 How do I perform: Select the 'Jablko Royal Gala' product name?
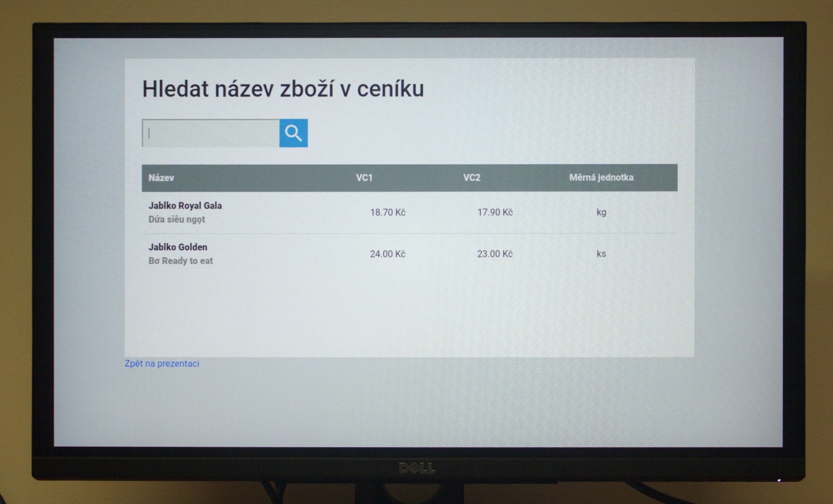(x=185, y=206)
